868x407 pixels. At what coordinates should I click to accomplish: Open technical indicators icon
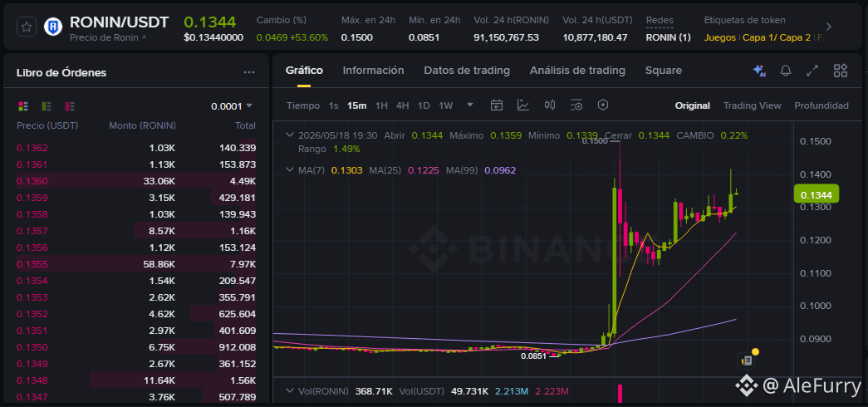(x=523, y=105)
